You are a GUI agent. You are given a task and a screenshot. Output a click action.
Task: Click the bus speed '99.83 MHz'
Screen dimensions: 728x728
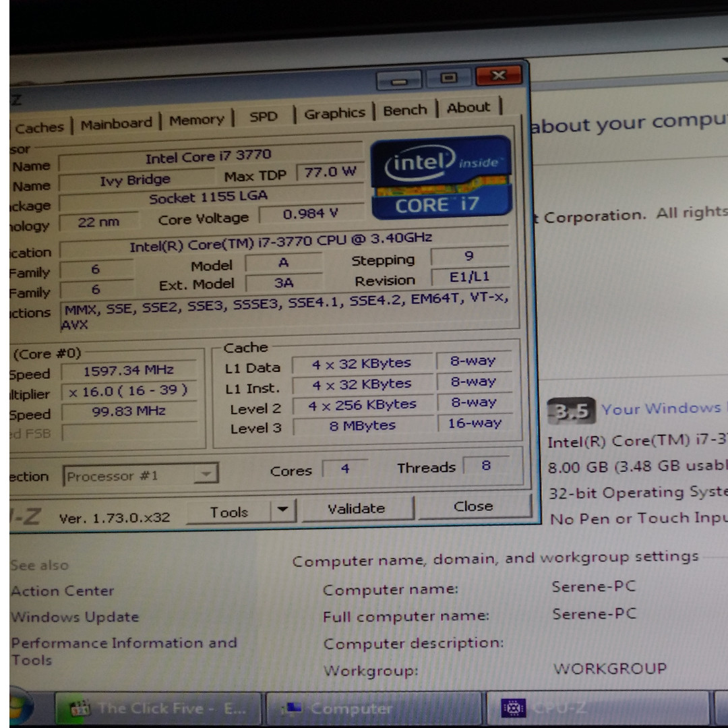(129, 411)
